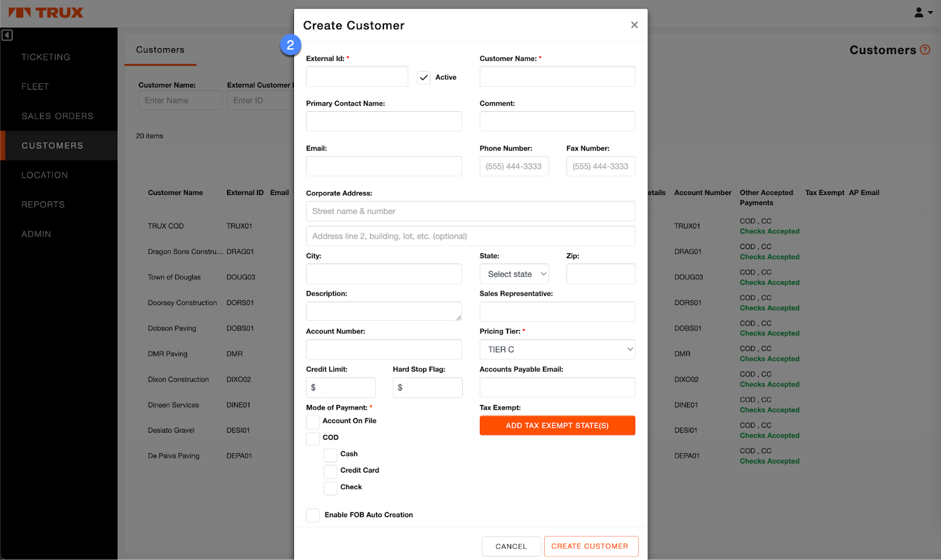941x560 pixels.
Task: Enable FOB Auto Creation checkbox
Action: pyautogui.click(x=313, y=515)
